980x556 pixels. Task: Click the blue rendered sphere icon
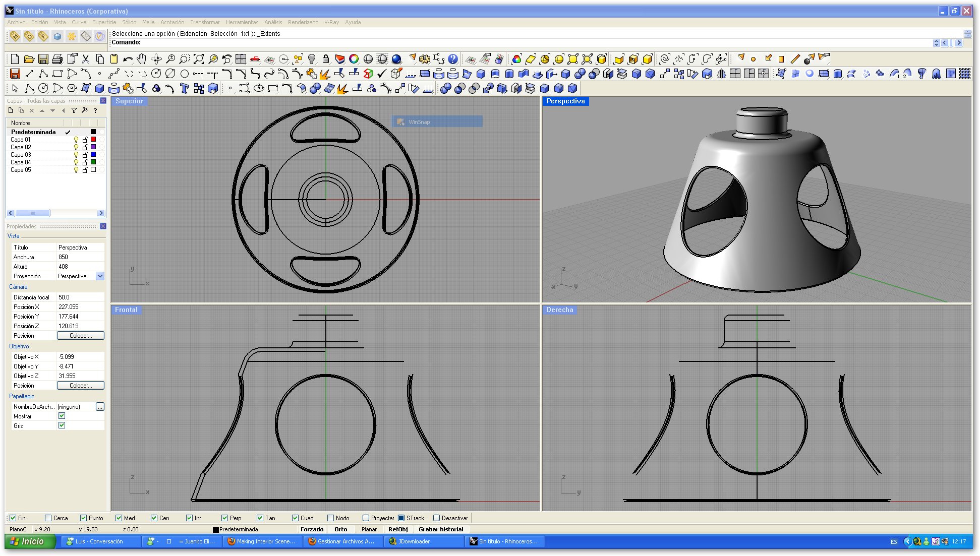pos(396,59)
